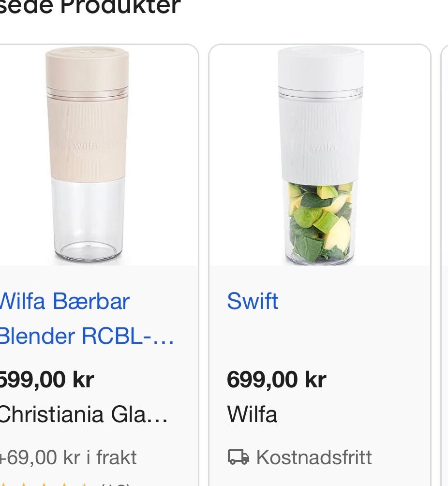This screenshot has height=486, width=448.
Task: Click the 599,00 kr price
Action: pyautogui.click(x=47, y=380)
